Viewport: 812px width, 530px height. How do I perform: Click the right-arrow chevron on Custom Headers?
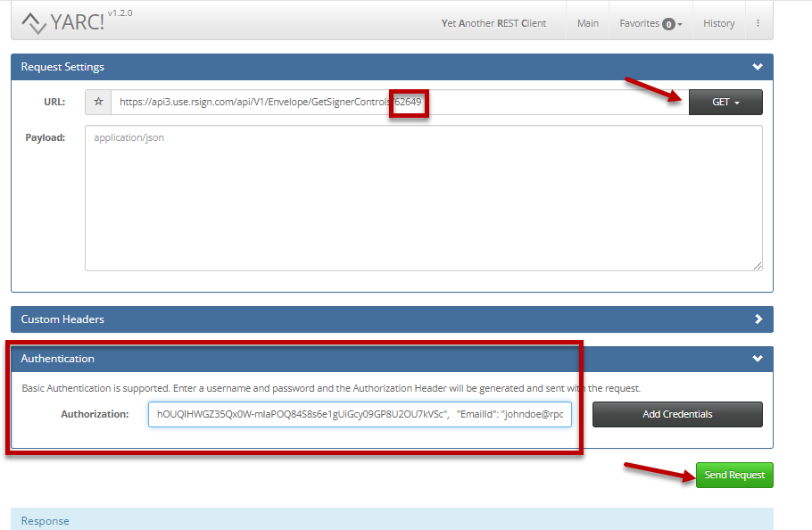[757, 319]
